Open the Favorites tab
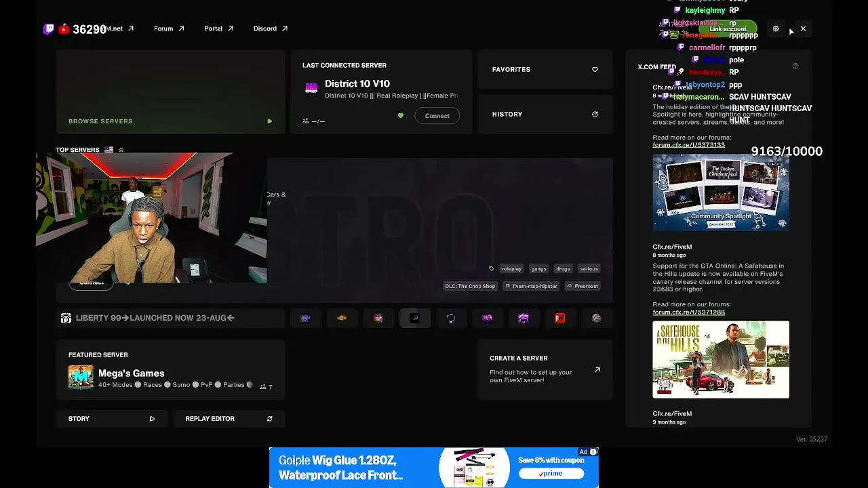 point(545,69)
